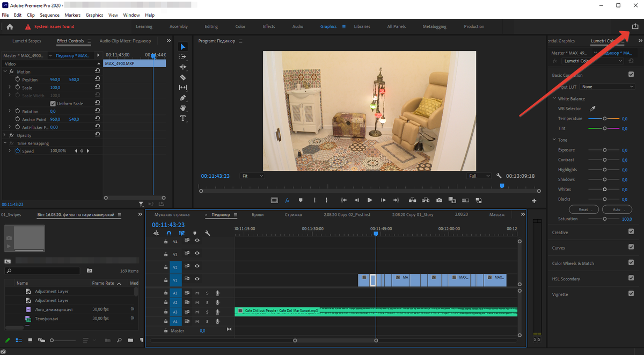
Task: Click the Extract button in Program Monitor
Action: pos(426,200)
